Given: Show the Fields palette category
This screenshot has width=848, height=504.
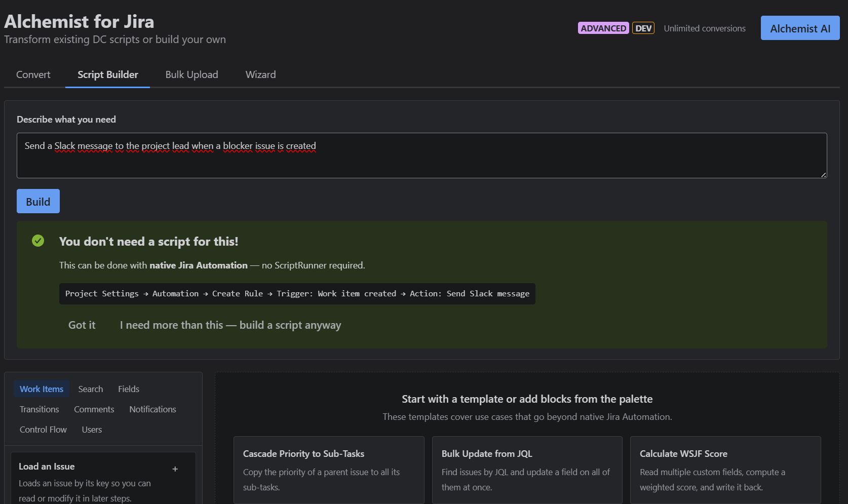Looking at the screenshot, I should [129, 389].
